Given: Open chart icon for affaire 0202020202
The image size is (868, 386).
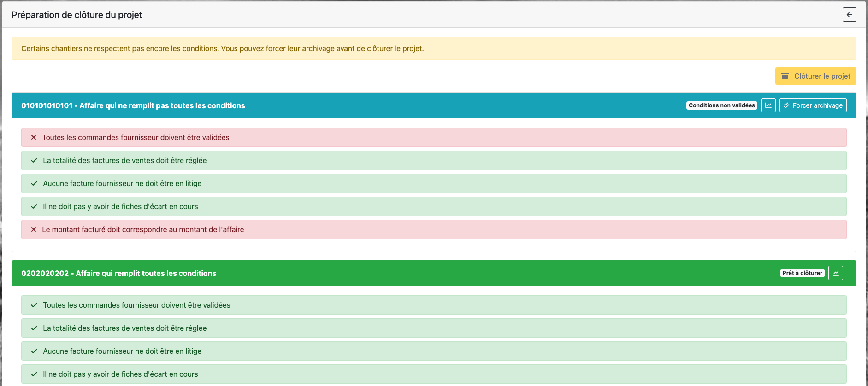Looking at the screenshot, I should point(835,273).
